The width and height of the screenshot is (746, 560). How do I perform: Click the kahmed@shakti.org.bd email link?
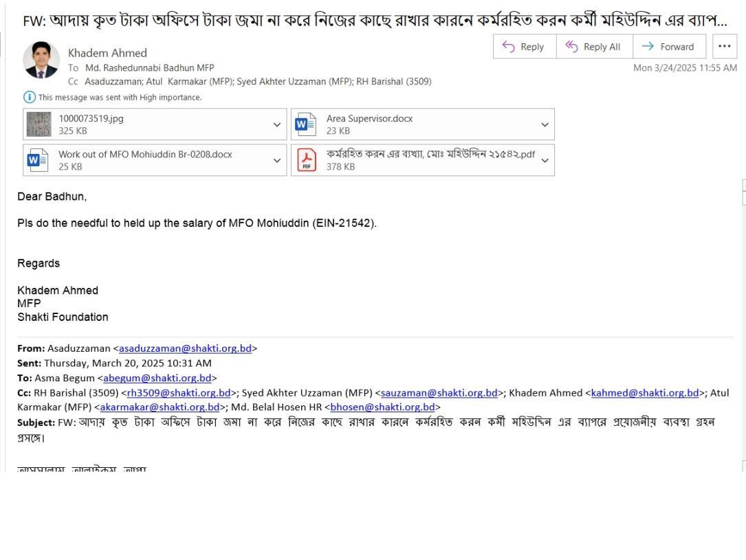pos(645,392)
